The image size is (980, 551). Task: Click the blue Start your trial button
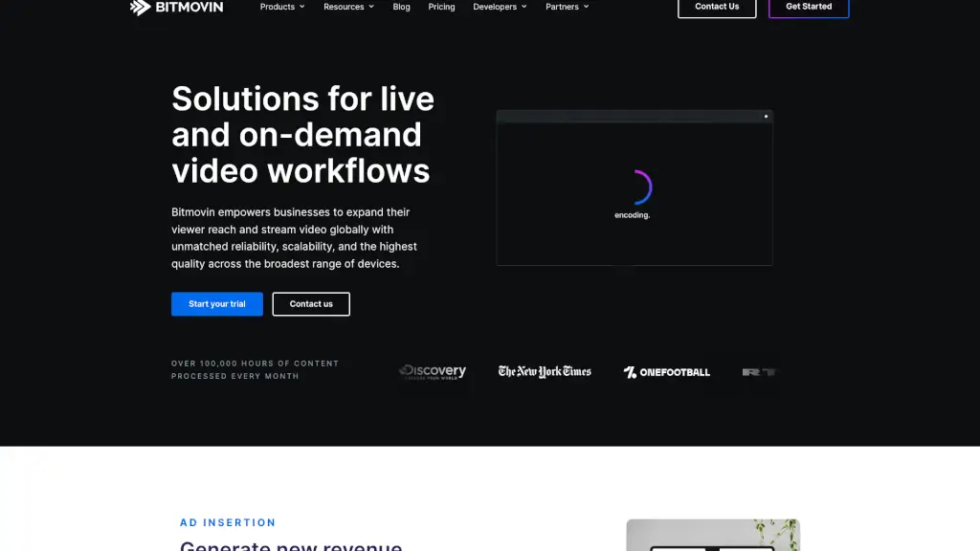click(217, 304)
